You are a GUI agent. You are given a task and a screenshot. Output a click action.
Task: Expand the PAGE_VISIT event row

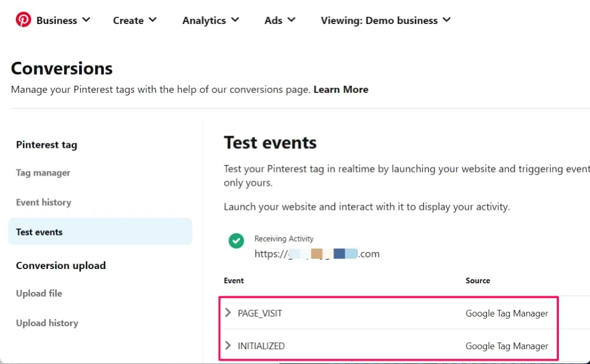[x=228, y=313]
